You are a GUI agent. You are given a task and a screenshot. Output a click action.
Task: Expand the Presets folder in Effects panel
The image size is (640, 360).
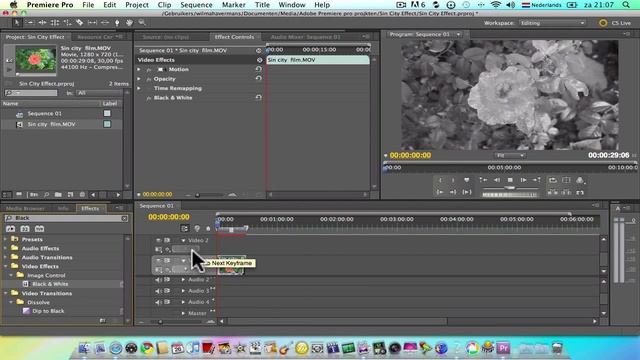pos(6,239)
